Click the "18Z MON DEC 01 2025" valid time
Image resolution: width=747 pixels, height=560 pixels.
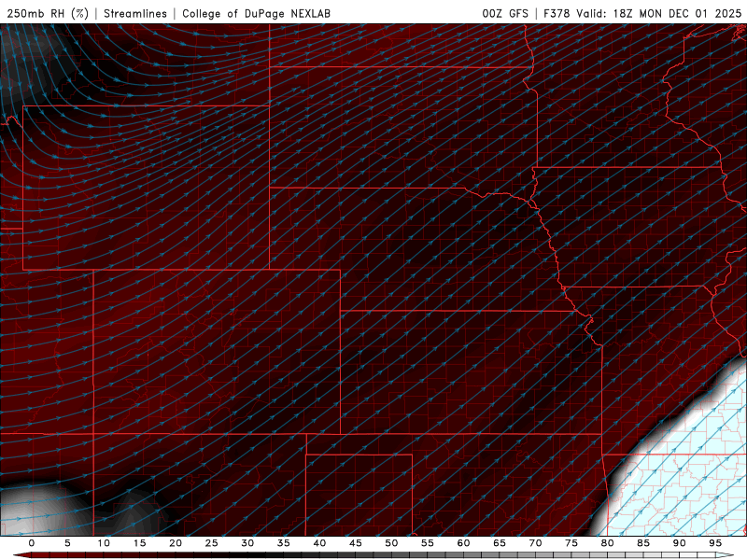click(x=677, y=13)
